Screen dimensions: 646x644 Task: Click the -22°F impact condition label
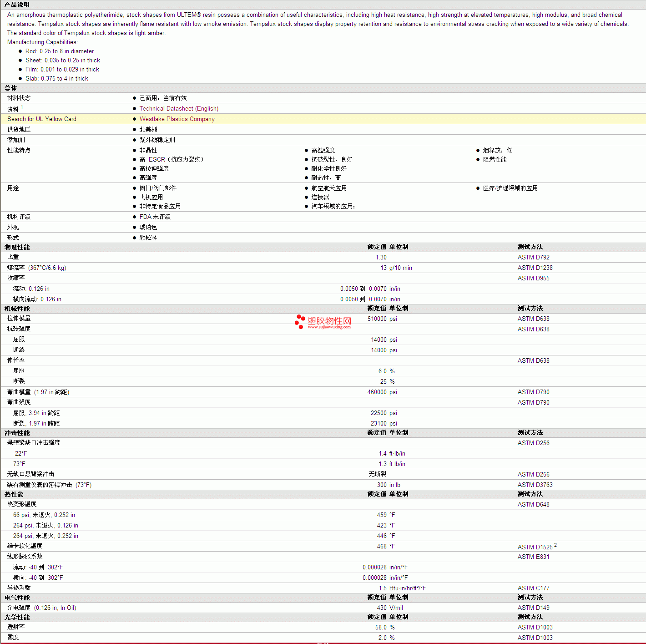pos(20,453)
